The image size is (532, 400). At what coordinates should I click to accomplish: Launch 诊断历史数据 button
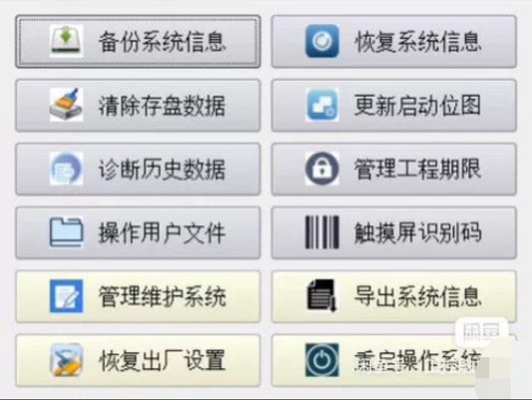click(138, 169)
